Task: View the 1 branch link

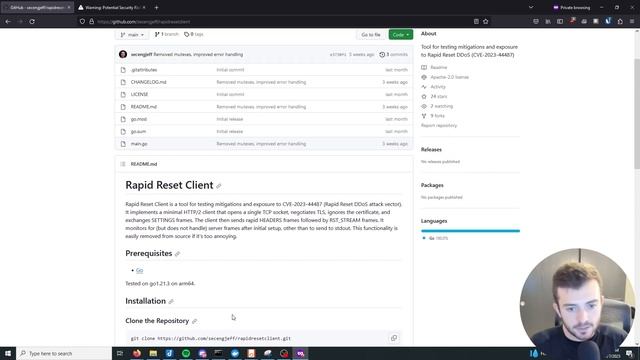Action: tap(167, 34)
